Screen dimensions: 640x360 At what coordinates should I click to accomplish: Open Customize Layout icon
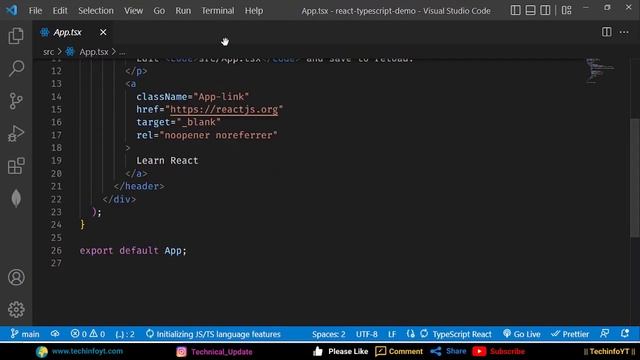(x=567, y=10)
